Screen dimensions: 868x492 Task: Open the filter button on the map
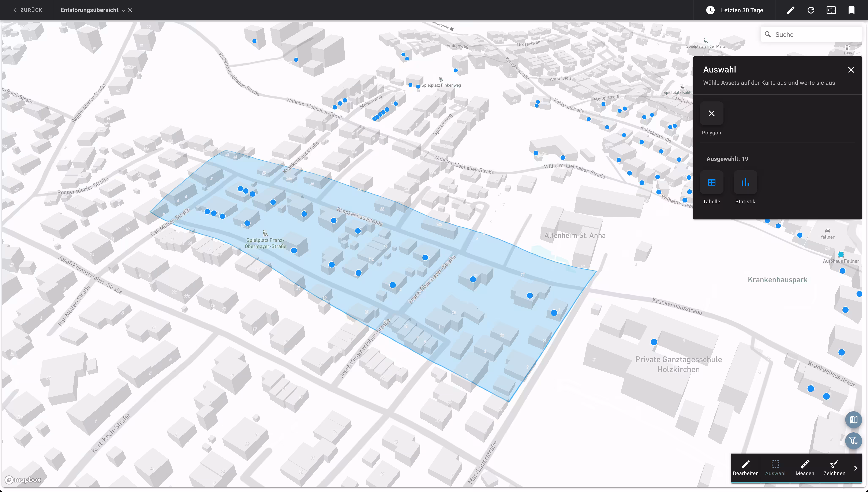pos(853,441)
